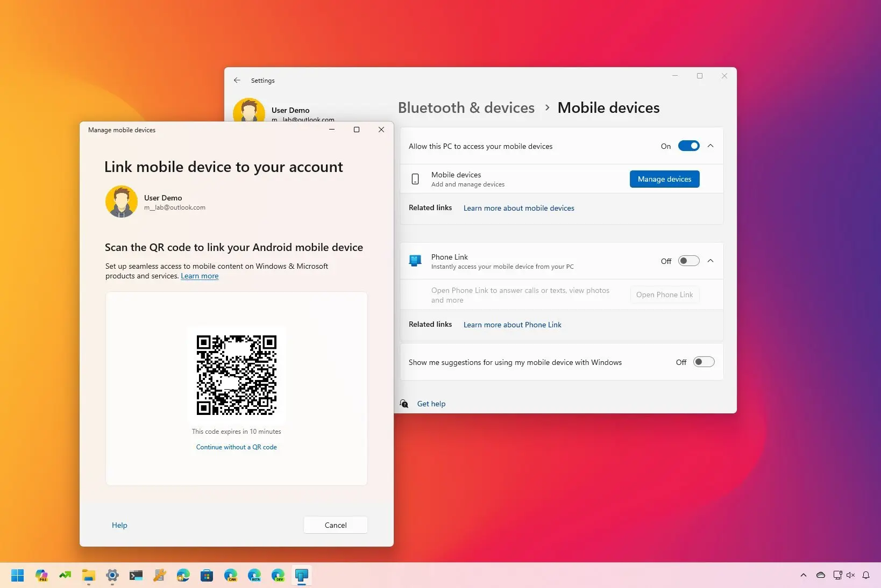This screenshot has height=588, width=881.
Task: Show hidden system tray icons
Action: pos(804,575)
